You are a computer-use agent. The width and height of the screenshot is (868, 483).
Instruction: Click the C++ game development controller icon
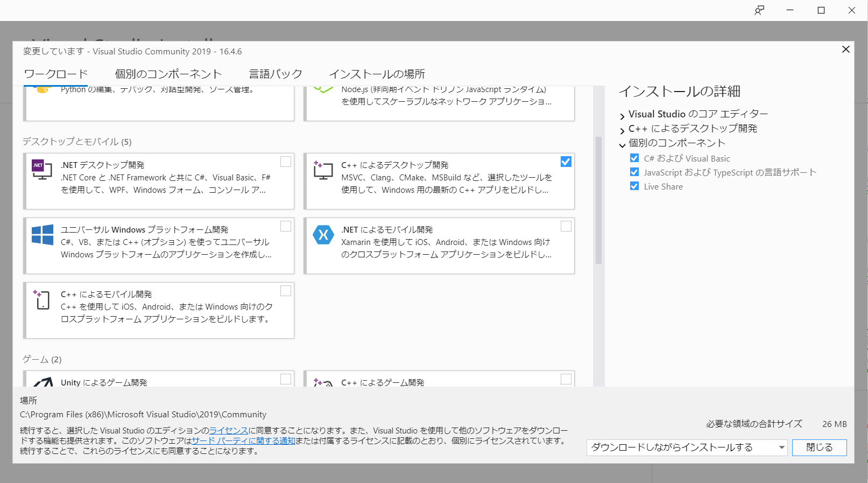[323, 383]
